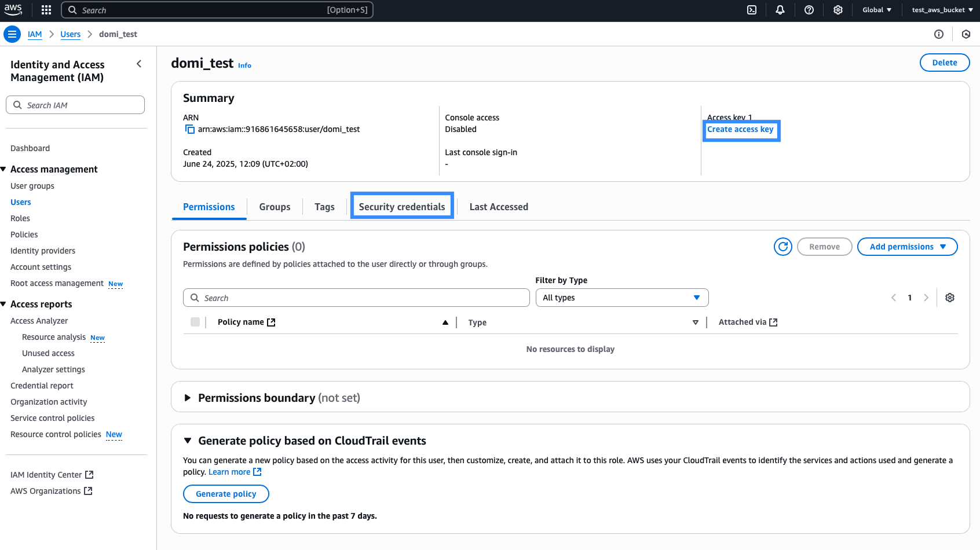The image size is (980, 550).
Task: Open Unused access in the sidebar
Action: pos(49,353)
